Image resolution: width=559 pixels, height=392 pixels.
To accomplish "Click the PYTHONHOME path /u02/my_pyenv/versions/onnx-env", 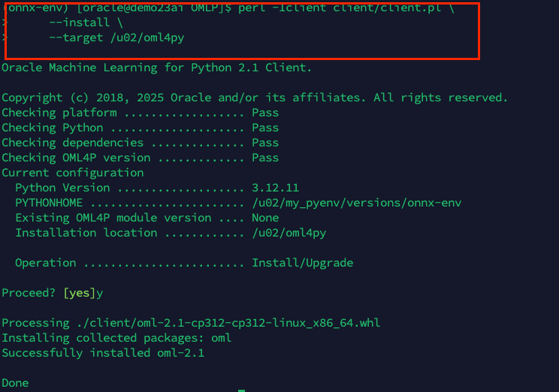I will 356,203.
